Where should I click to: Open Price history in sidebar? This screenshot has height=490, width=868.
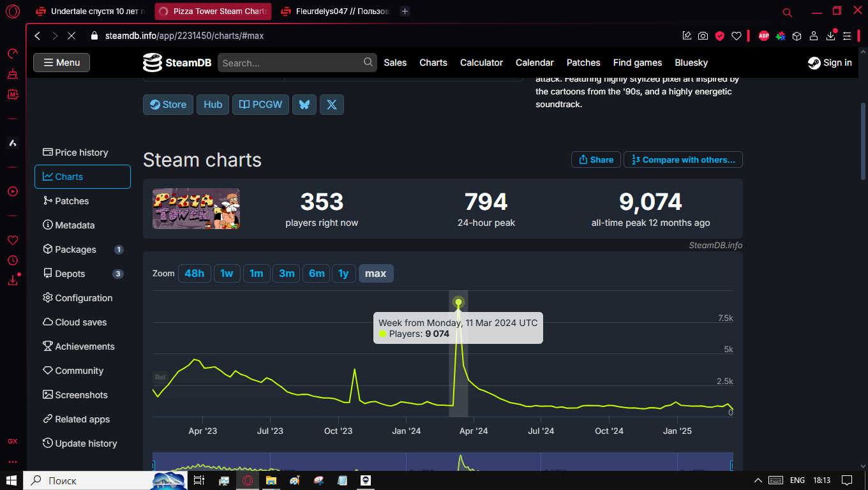82,152
